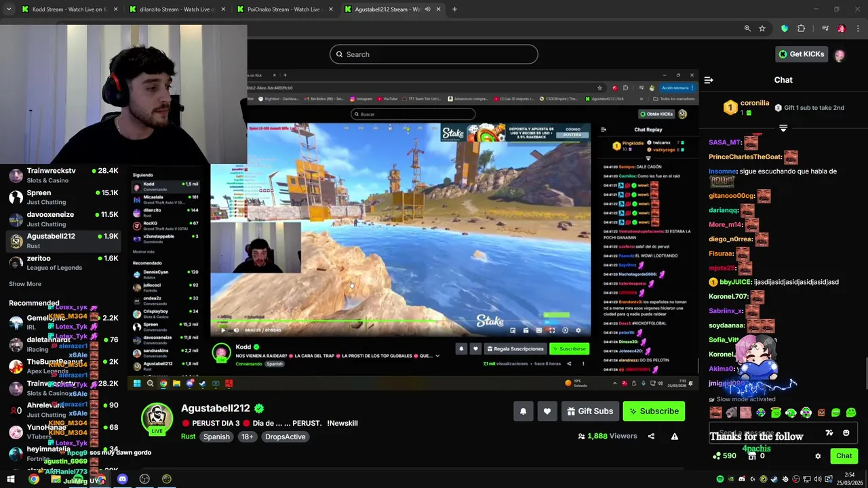Open the chat emote picker smiley
The width and height of the screenshot is (868, 488).
pyautogui.click(x=846, y=433)
